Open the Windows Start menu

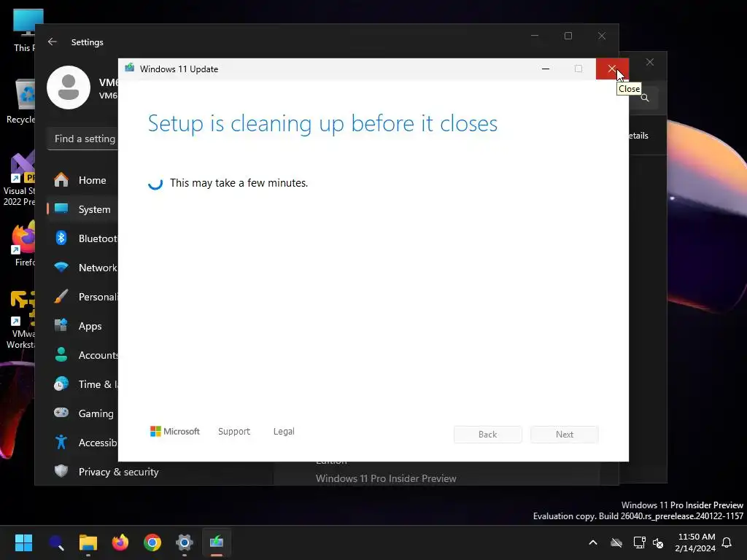coord(23,542)
